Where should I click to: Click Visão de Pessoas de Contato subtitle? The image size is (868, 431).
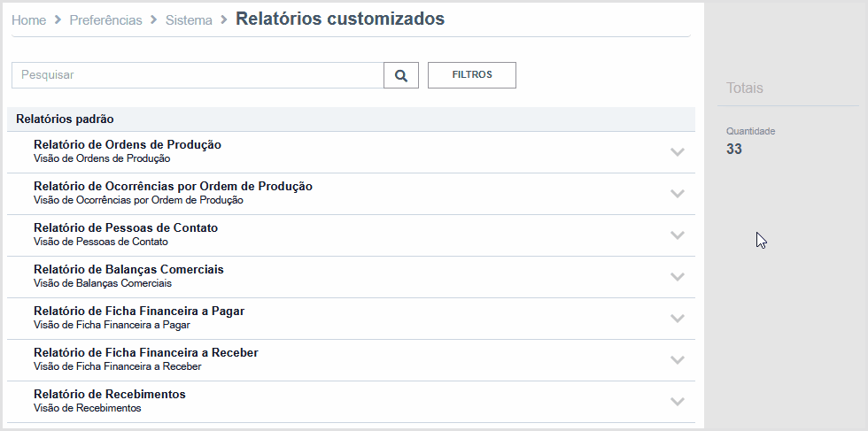[101, 242]
